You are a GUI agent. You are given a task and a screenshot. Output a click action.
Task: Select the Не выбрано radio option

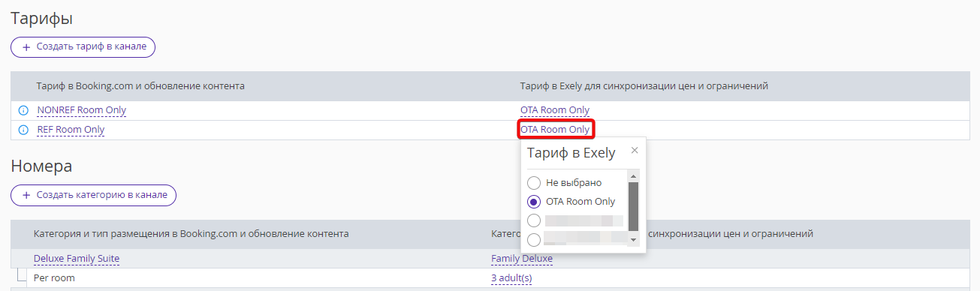533,182
